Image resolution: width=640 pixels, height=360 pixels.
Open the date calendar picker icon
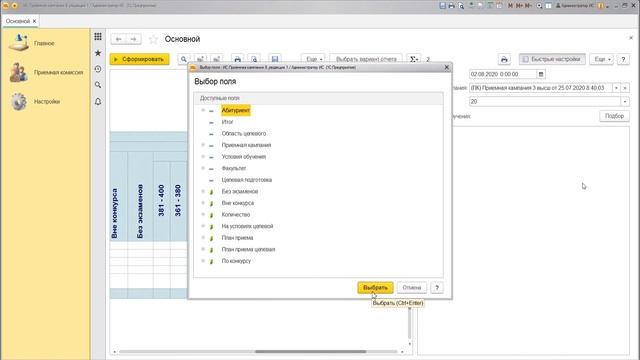click(x=541, y=74)
